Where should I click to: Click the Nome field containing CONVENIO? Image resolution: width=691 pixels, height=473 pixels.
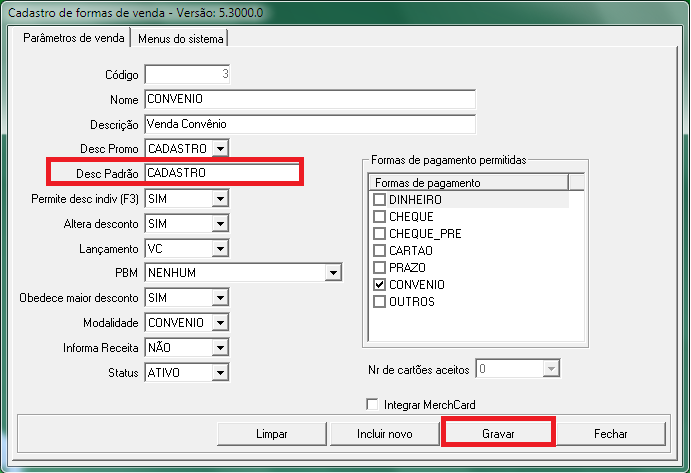point(309,99)
